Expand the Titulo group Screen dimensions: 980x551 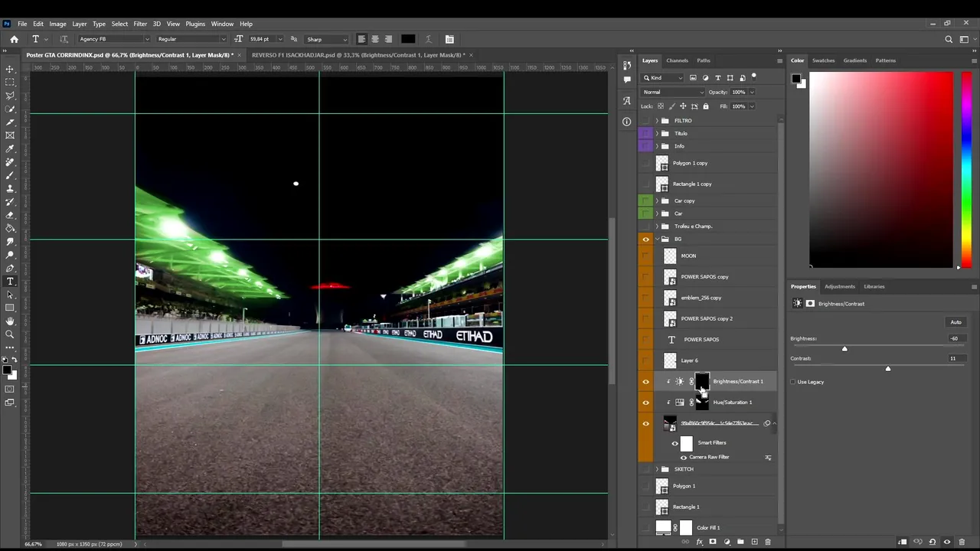pos(656,133)
